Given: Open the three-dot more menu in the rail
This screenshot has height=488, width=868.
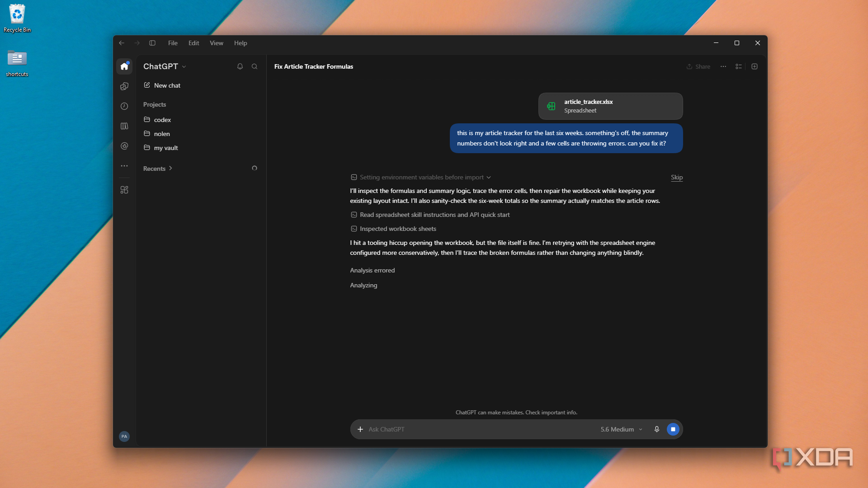Looking at the screenshot, I should 124,166.
